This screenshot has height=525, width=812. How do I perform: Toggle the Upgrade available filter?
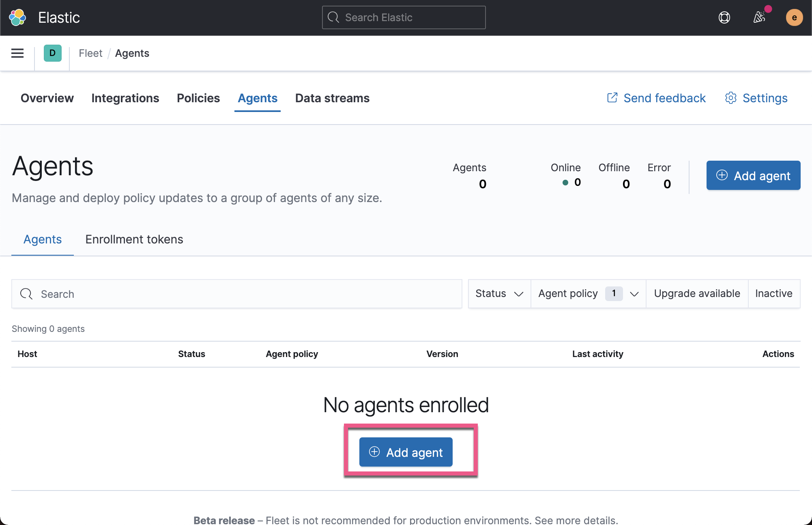coord(697,293)
